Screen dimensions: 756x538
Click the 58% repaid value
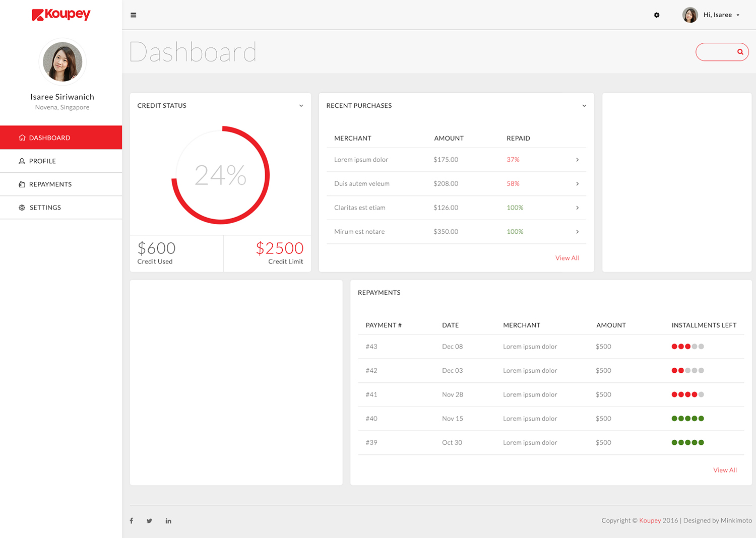[513, 184]
